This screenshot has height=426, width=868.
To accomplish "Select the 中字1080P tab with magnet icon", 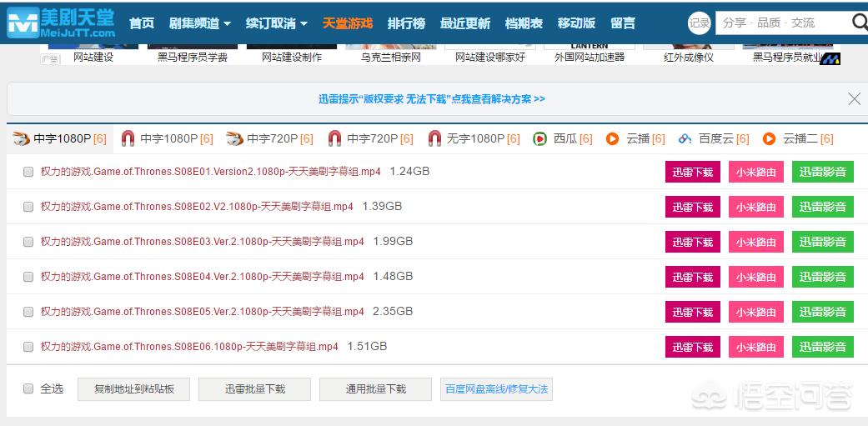I will point(167,139).
